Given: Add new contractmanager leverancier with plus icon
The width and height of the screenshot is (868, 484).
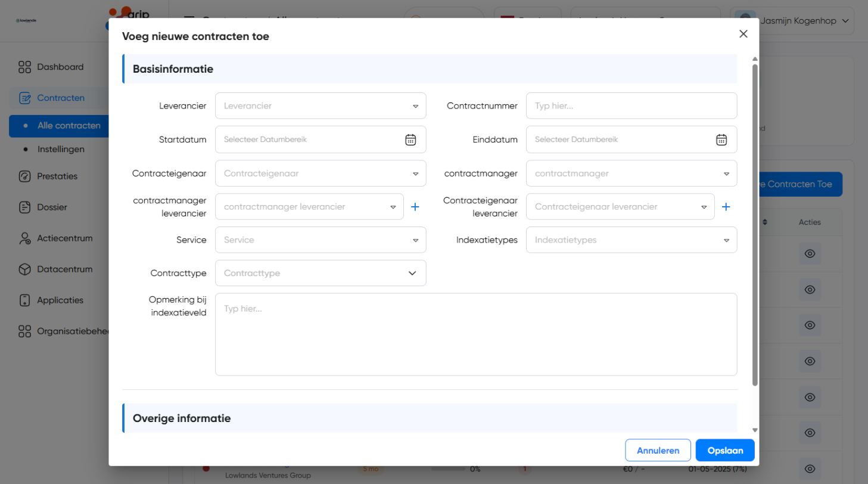Looking at the screenshot, I should click(415, 207).
